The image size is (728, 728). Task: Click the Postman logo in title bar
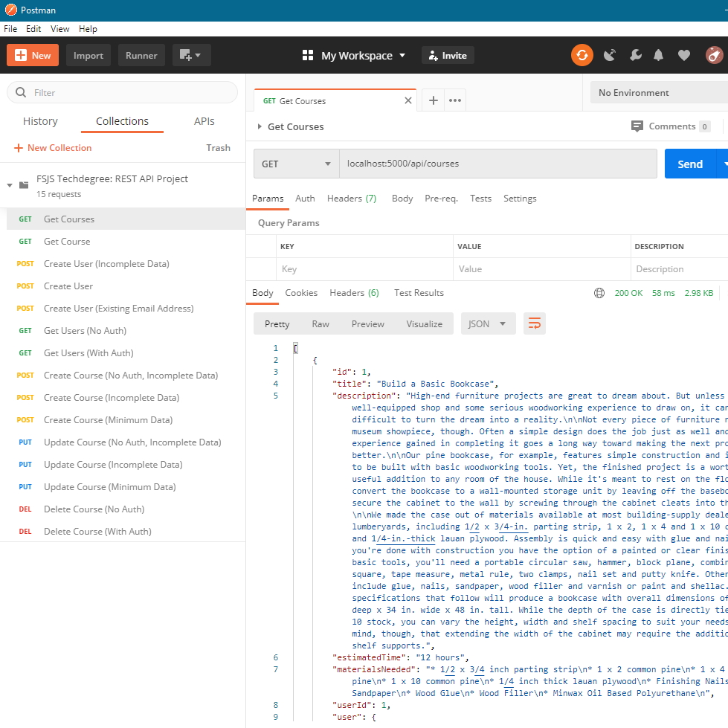pos(10,10)
